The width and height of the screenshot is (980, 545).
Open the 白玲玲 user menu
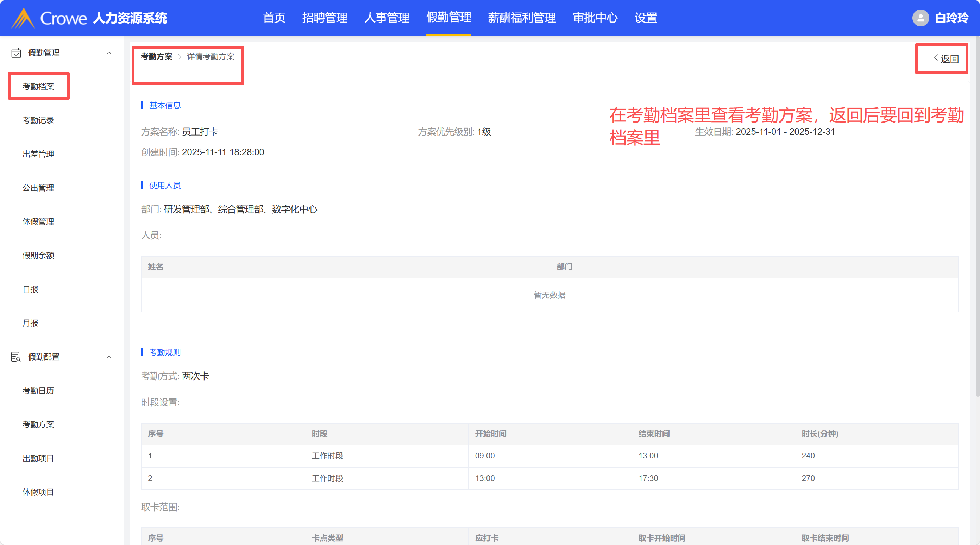(x=951, y=18)
